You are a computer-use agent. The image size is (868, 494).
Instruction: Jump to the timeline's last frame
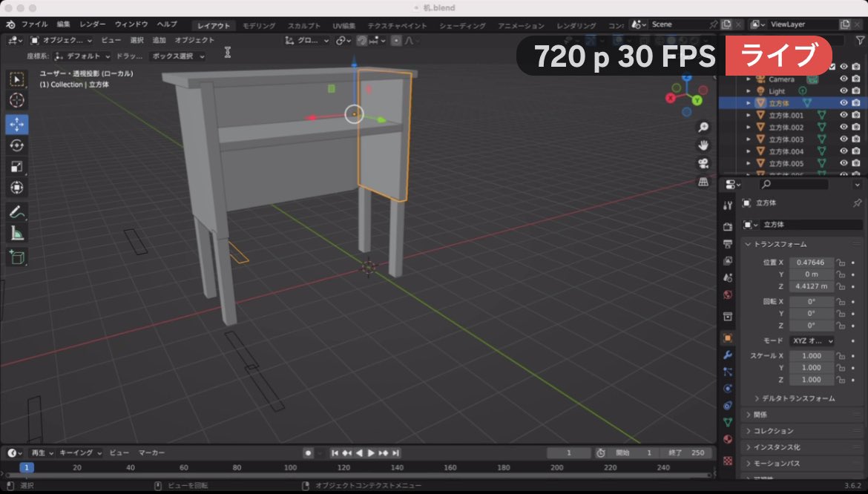coord(395,453)
